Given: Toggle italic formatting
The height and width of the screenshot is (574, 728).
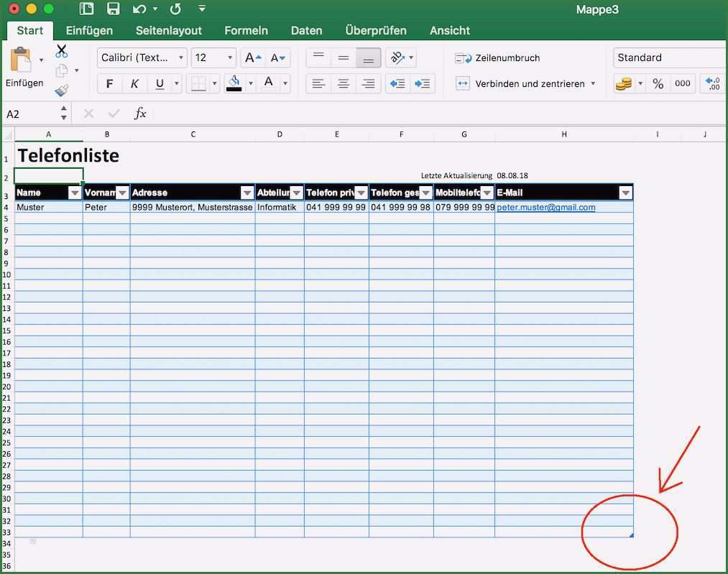Looking at the screenshot, I should (x=134, y=84).
